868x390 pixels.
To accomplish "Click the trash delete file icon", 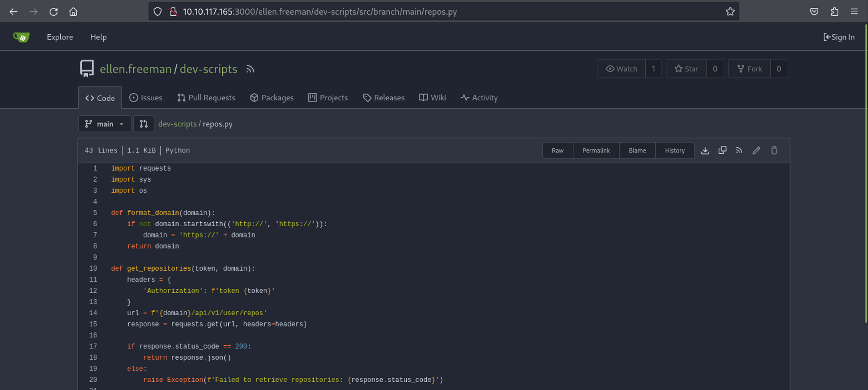I will coord(774,150).
